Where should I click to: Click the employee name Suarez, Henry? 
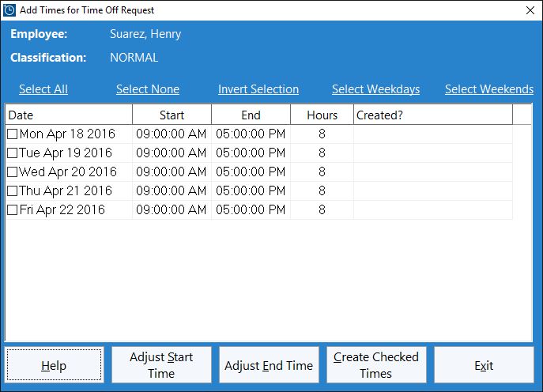tap(145, 34)
